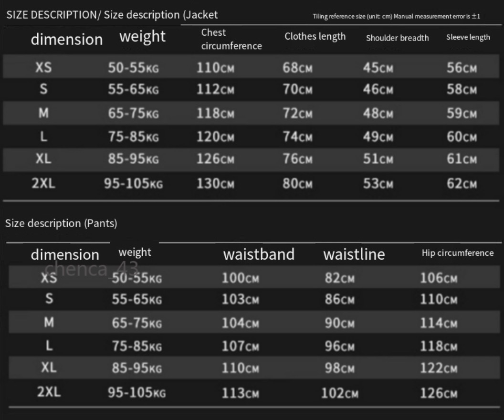The width and height of the screenshot is (504, 420).
Task: Select the "Shoulder breadth" column header
Action: pyautogui.click(x=397, y=38)
